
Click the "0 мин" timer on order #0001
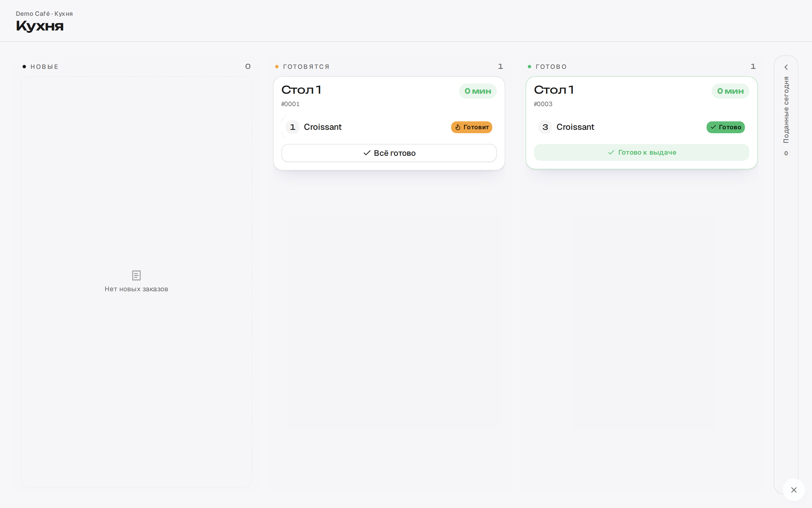pos(477,91)
